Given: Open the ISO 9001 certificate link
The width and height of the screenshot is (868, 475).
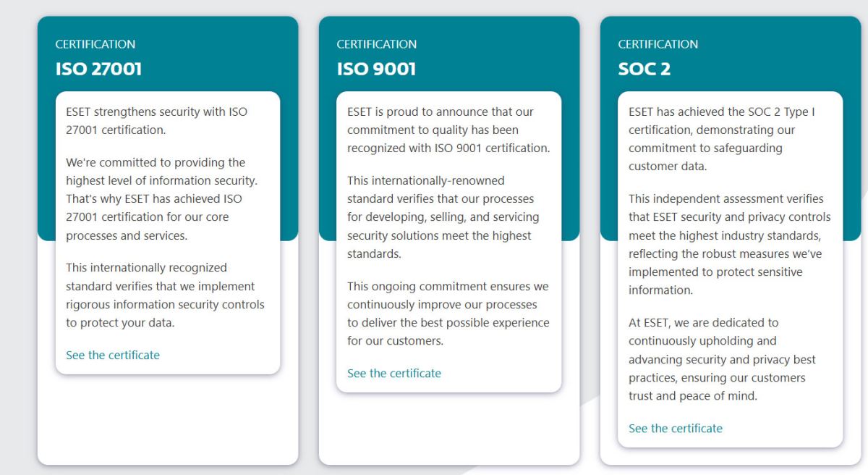Looking at the screenshot, I should [394, 374].
